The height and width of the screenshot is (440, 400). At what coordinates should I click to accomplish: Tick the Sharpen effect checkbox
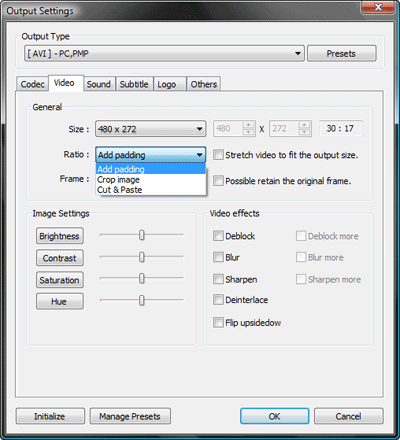point(218,279)
